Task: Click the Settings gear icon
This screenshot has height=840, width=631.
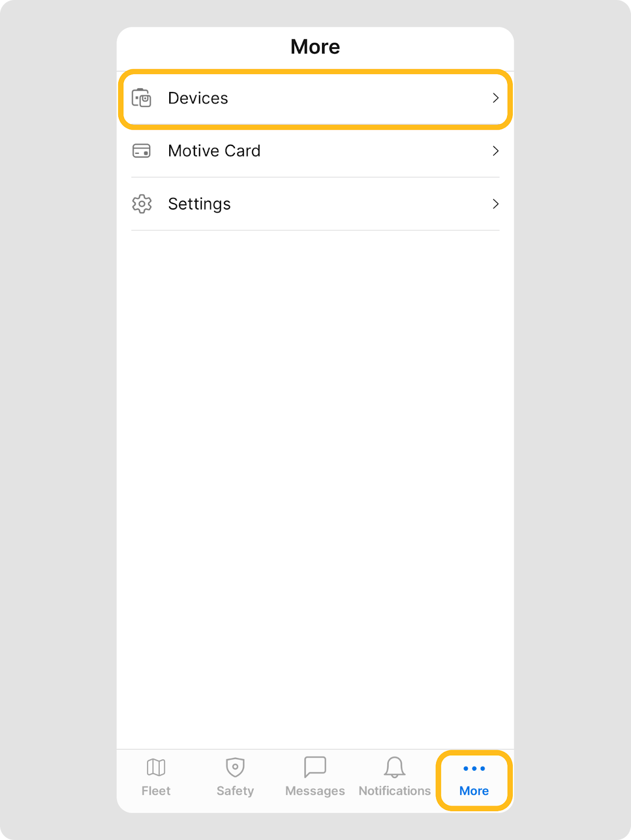Action: click(x=141, y=204)
